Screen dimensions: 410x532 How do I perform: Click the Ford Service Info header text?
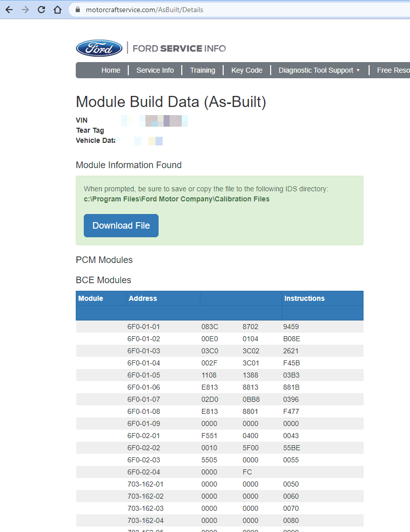pyautogui.click(x=179, y=48)
